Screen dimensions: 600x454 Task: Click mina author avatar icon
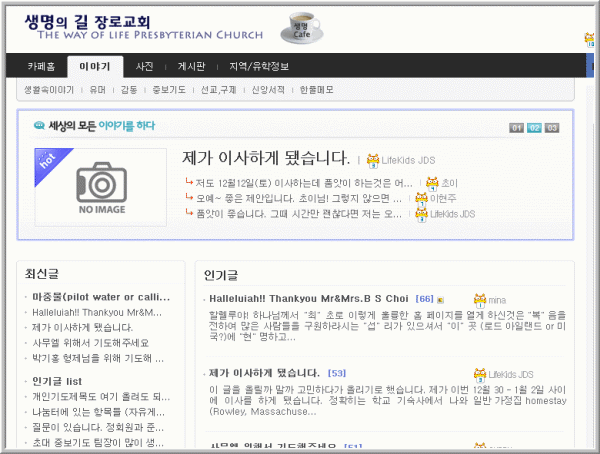pos(480,300)
